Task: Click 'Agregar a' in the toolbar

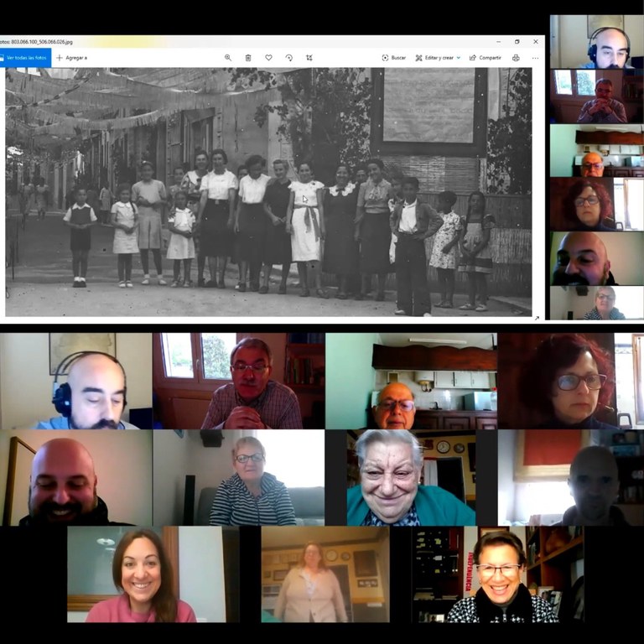Action: tap(71, 58)
